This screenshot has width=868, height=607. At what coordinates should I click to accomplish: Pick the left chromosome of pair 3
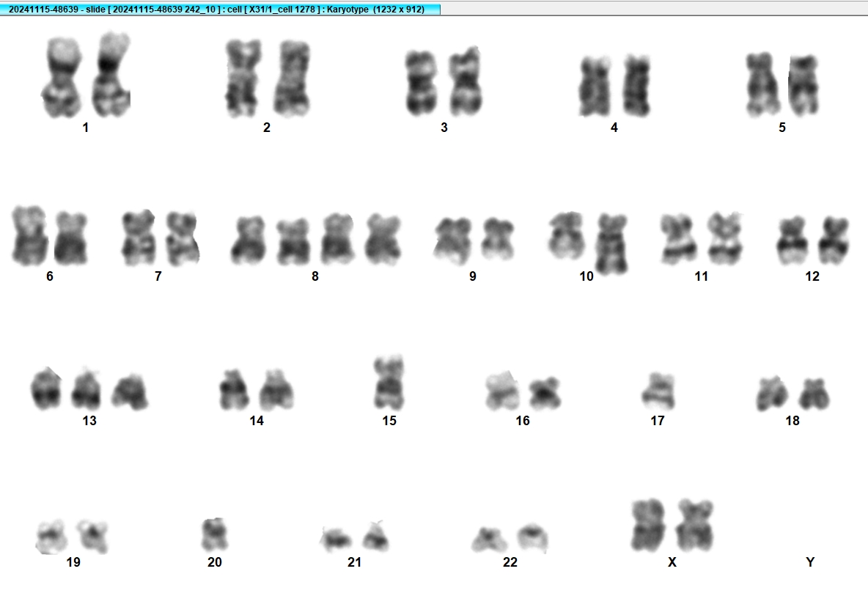click(x=422, y=83)
